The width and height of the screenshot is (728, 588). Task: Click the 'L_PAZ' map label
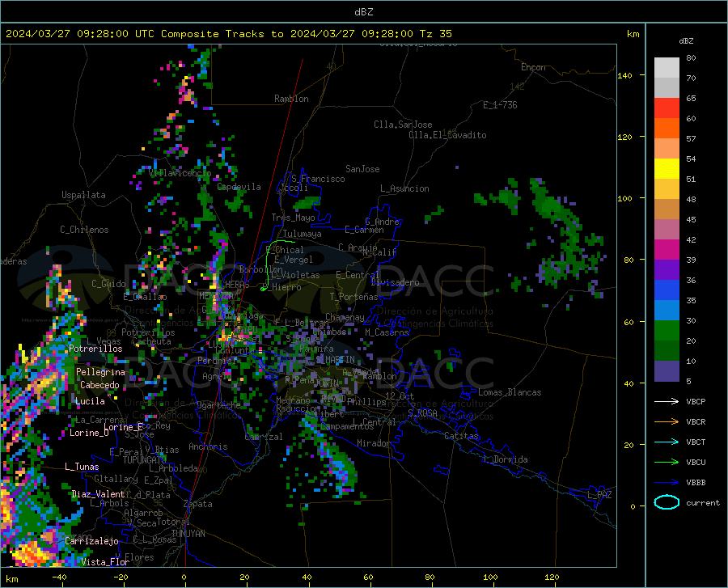600,495
